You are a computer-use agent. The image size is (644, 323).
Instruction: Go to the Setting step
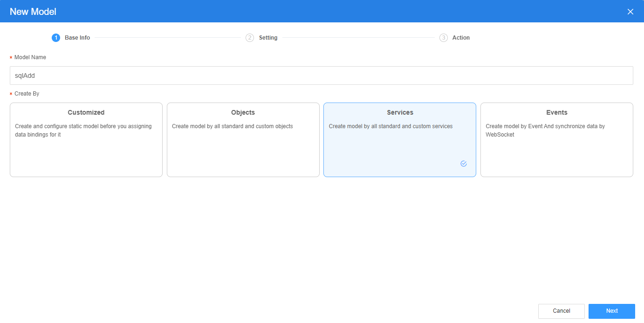(268, 38)
